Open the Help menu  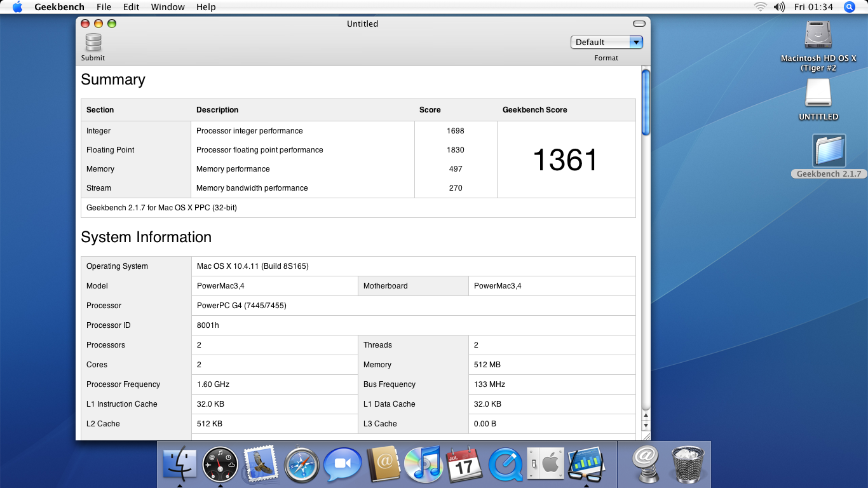coord(206,7)
